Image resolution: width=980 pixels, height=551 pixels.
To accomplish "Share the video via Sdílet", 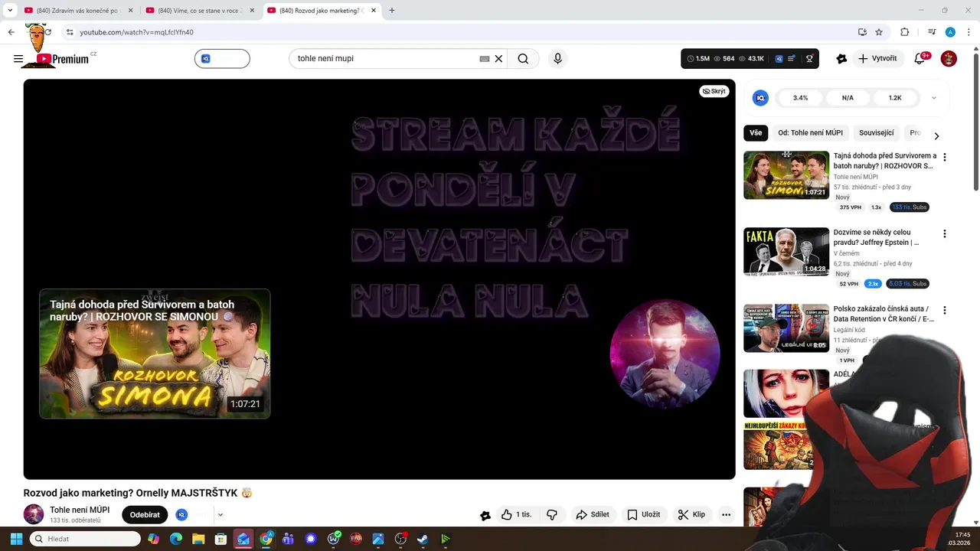I will click(593, 514).
